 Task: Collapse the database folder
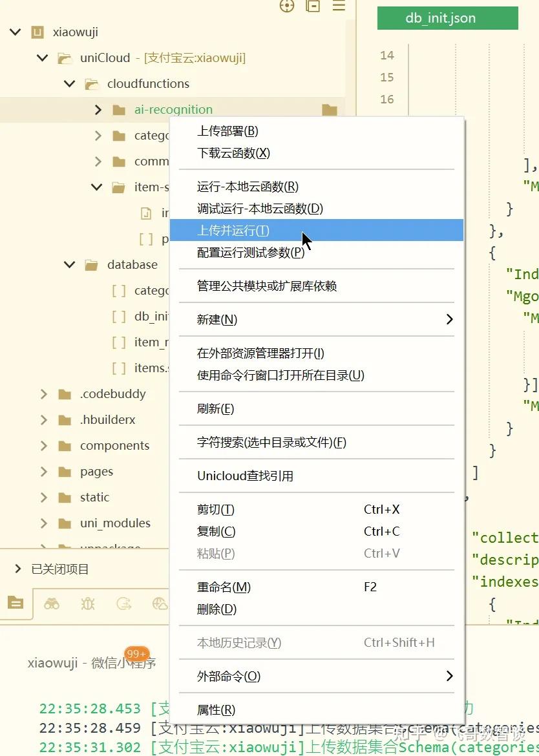tap(70, 265)
